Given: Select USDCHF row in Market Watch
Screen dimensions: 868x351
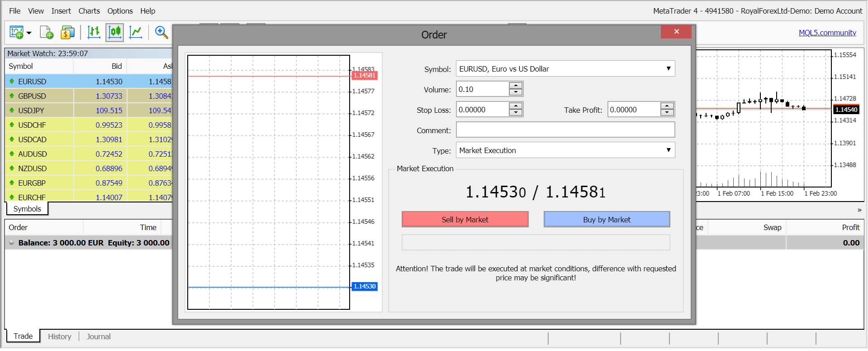Looking at the screenshot, I should click(x=89, y=125).
